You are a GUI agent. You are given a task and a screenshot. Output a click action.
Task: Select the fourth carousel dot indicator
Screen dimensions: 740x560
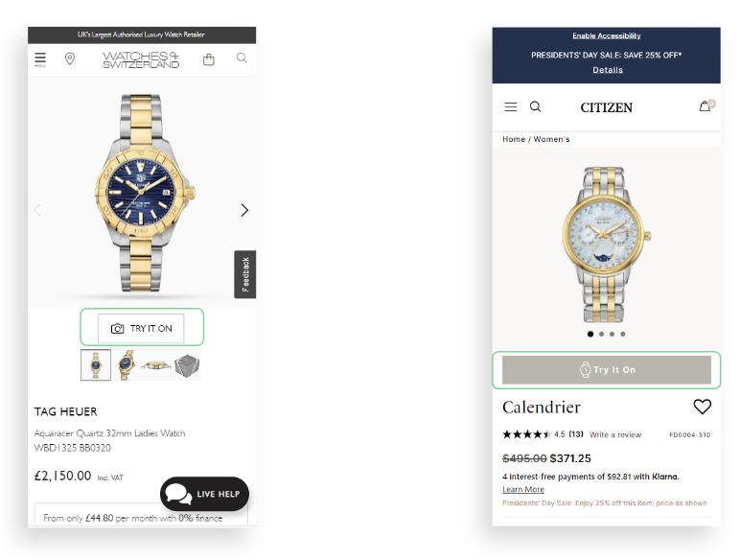coord(623,334)
